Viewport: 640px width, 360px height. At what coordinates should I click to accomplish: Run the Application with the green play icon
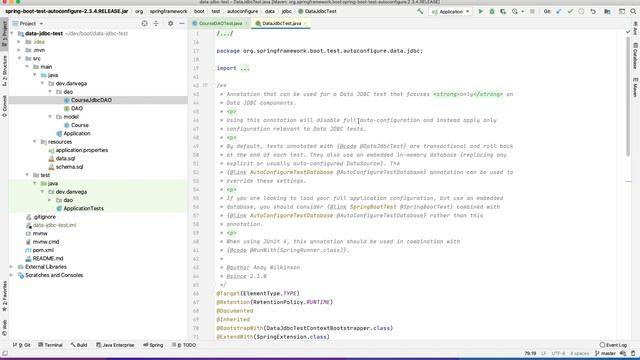click(x=480, y=11)
